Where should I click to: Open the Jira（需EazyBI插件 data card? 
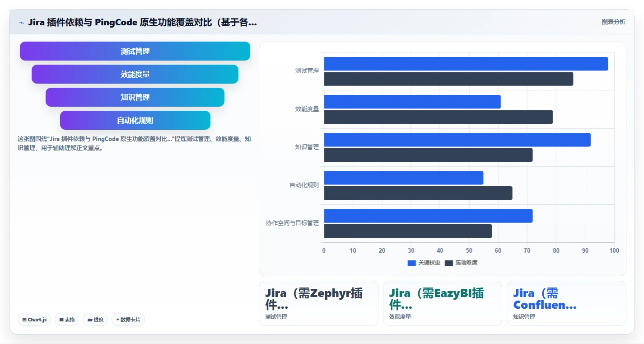pos(442,303)
